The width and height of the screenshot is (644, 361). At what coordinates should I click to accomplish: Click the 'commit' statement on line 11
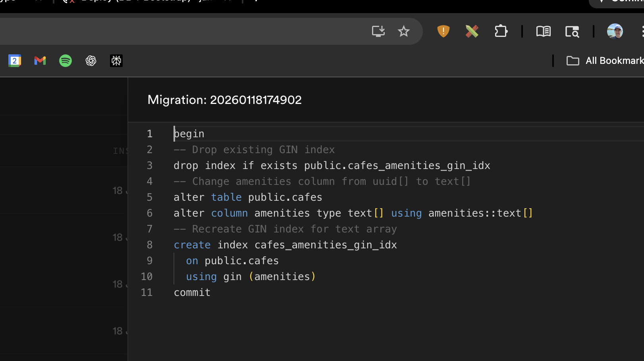pyautogui.click(x=192, y=292)
